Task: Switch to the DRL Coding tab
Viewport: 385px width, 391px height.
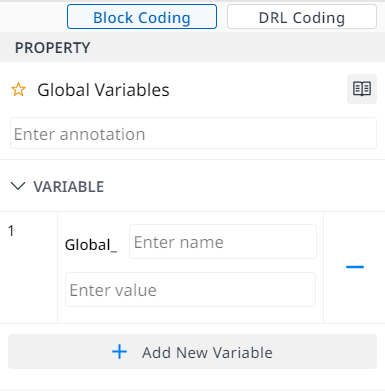Action: coord(302,17)
